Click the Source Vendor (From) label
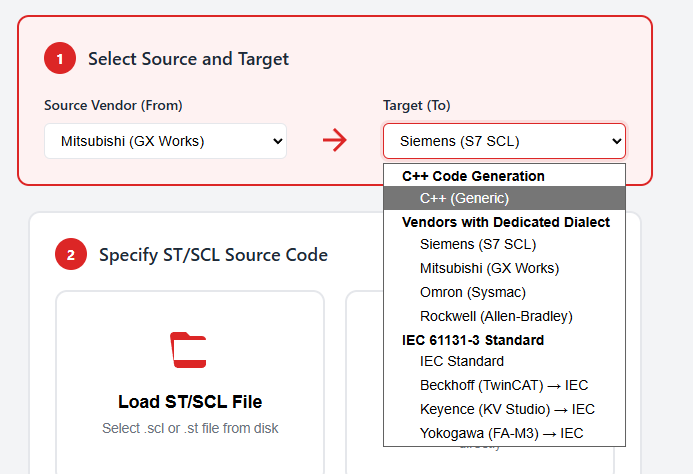 [113, 105]
